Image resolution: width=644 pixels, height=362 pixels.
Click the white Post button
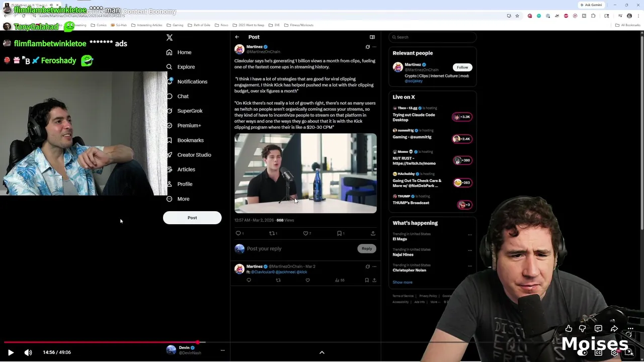click(x=192, y=218)
